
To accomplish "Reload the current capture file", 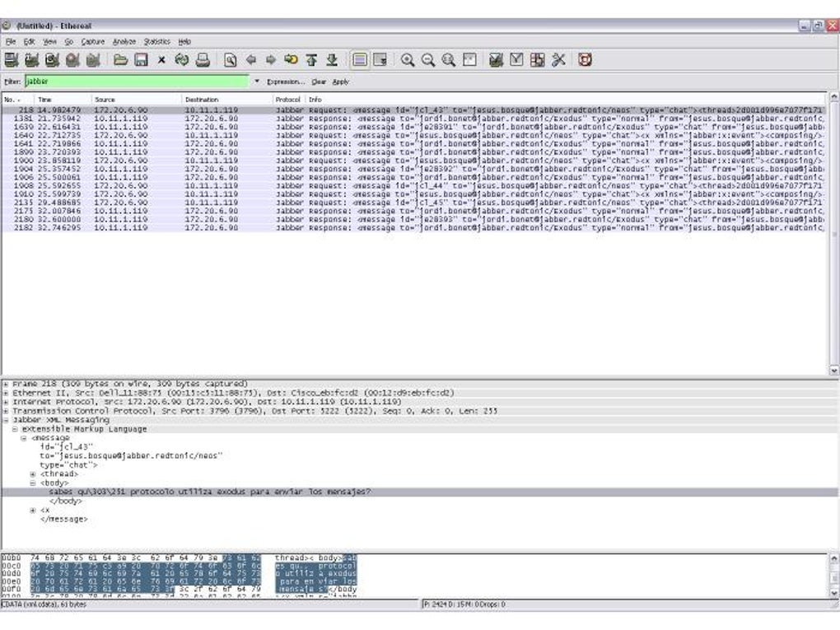I will [182, 60].
